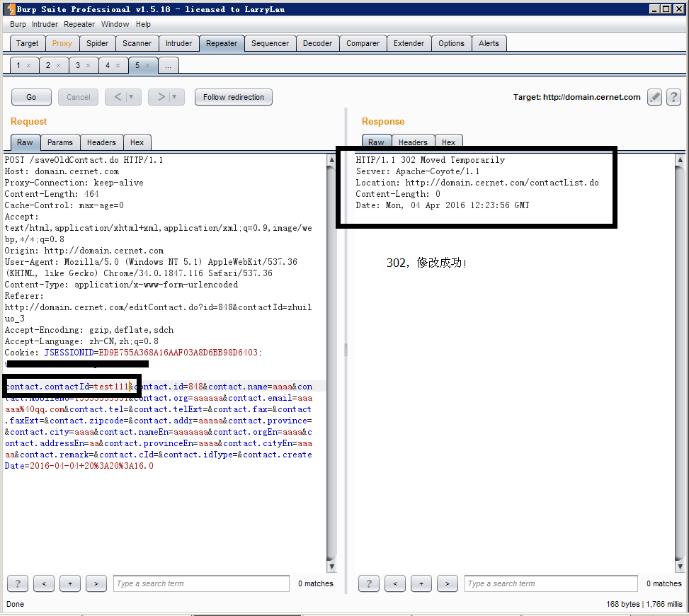Close Repeater tab 5
This screenshot has width=689, height=616.
(x=147, y=65)
